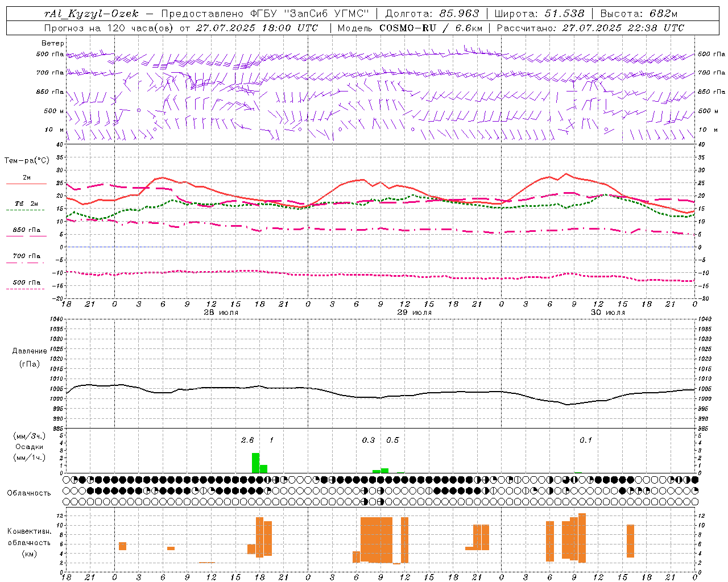728x582 pixels.
Task: Click the computed time 27.07.2025 22:38 UTC
Action: pyautogui.click(x=623, y=28)
